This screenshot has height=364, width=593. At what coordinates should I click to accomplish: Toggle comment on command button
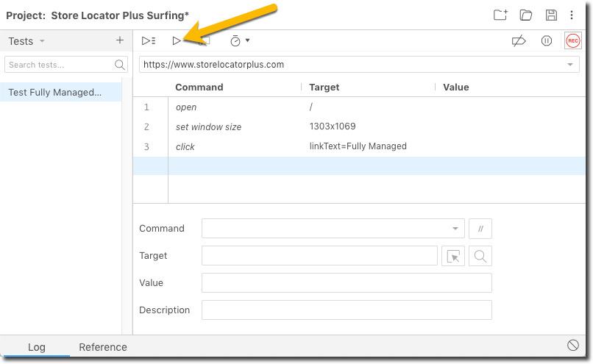coord(480,229)
